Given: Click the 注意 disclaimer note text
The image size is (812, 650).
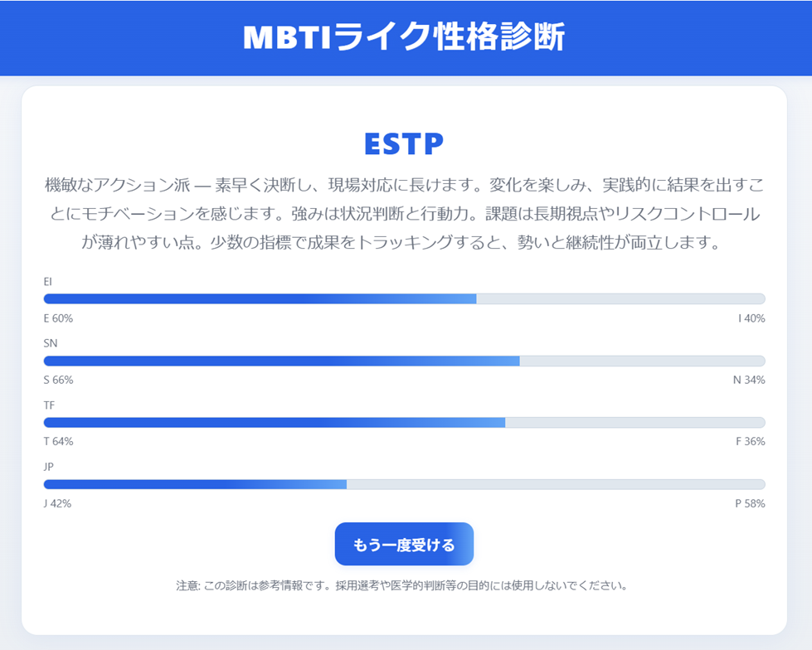Looking at the screenshot, I should point(401,585).
